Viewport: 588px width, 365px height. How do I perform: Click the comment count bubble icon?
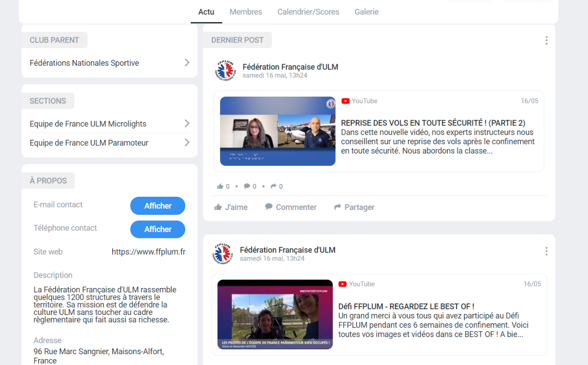point(247,186)
